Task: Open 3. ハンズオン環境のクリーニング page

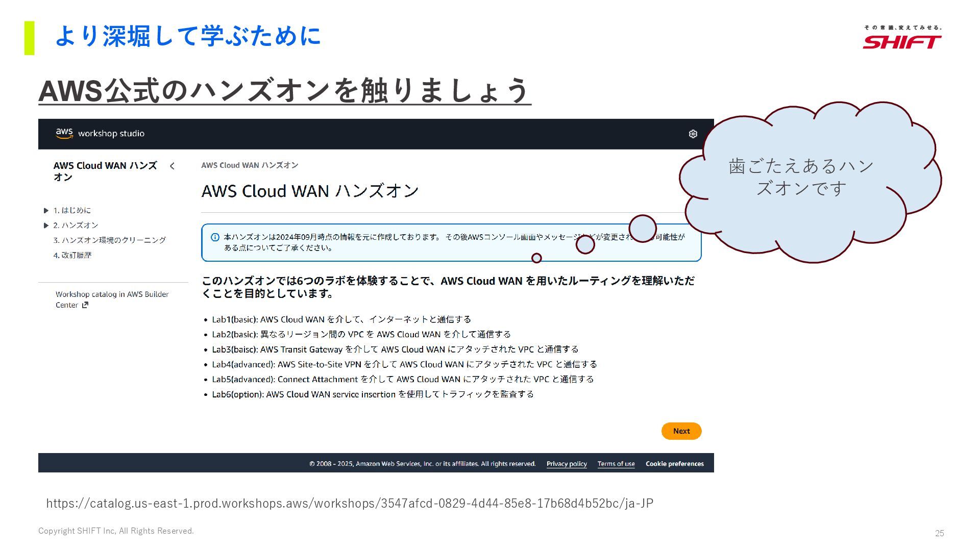Action: click(x=109, y=240)
